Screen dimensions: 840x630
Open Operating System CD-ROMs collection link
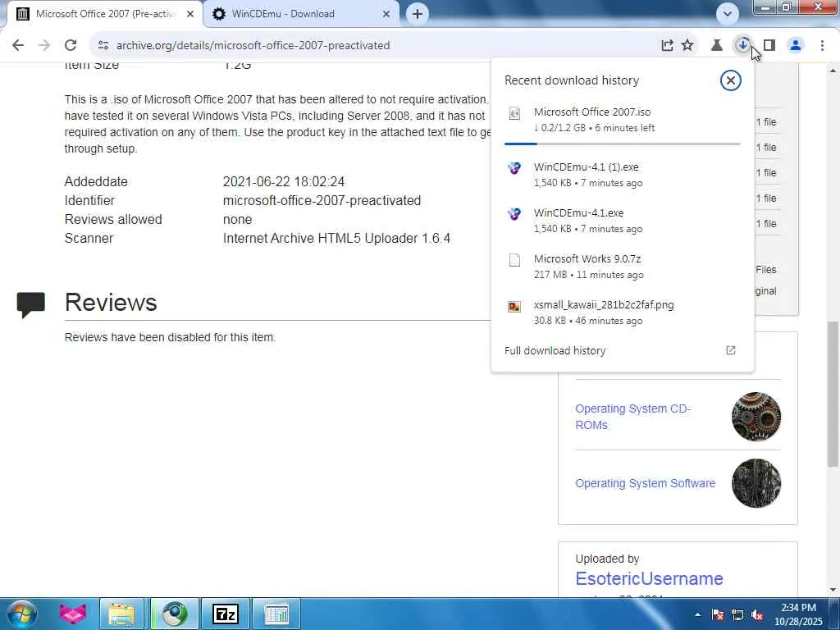coord(632,417)
